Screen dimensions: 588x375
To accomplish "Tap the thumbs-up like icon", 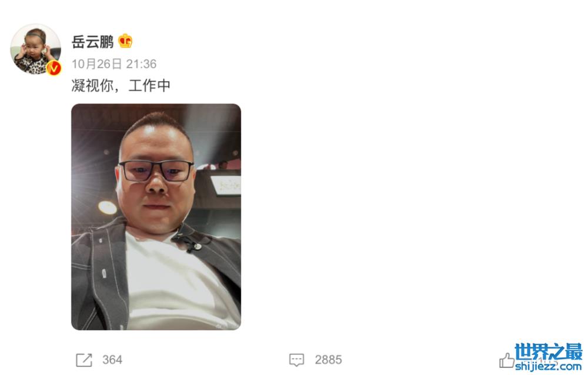I will click(507, 360).
